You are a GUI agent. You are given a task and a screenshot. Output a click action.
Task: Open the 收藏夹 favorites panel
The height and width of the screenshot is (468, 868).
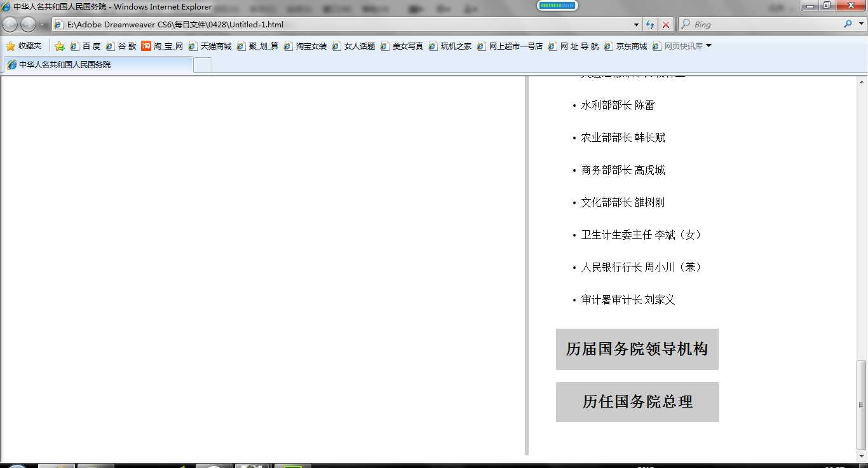[24, 46]
